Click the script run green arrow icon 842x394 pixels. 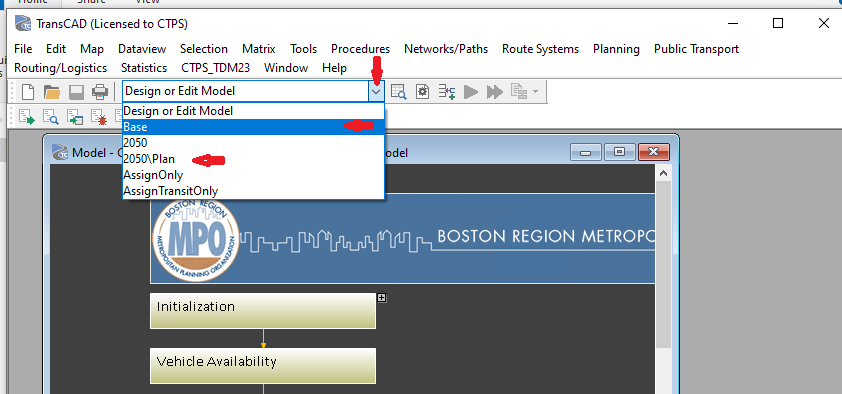[27, 116]
